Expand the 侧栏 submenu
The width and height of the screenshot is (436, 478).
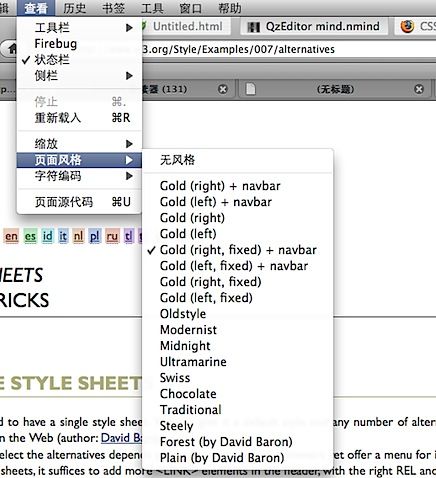point(79,76)
